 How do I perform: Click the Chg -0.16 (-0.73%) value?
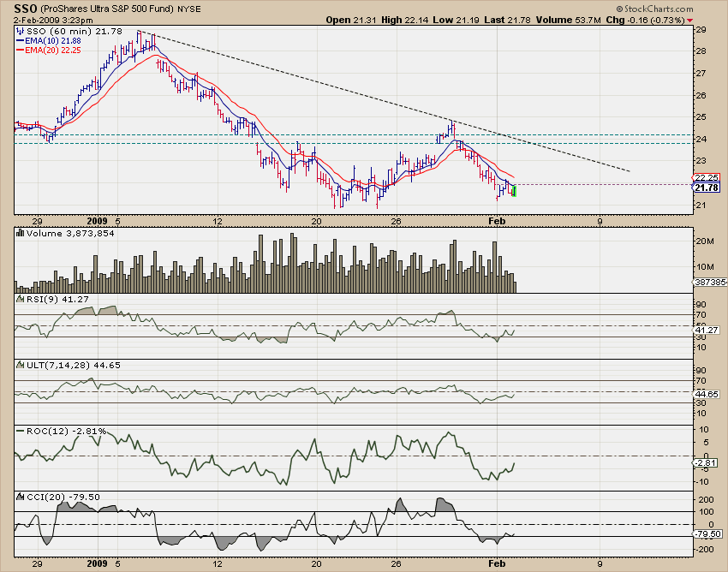646,20
